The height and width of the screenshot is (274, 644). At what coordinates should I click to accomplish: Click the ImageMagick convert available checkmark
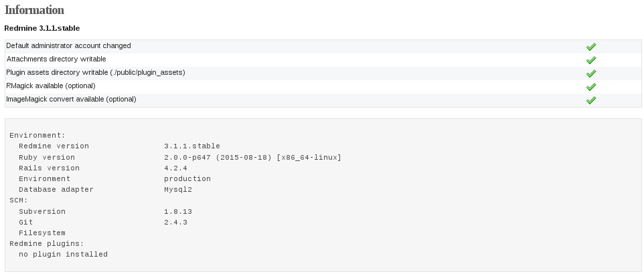tap(591, 100)
